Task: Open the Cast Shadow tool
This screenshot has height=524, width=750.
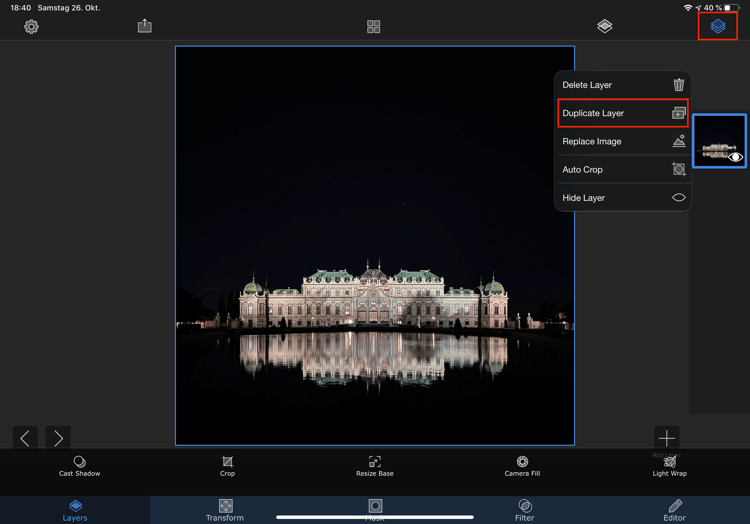Action: pyautogui.click(x=79, y=466)
